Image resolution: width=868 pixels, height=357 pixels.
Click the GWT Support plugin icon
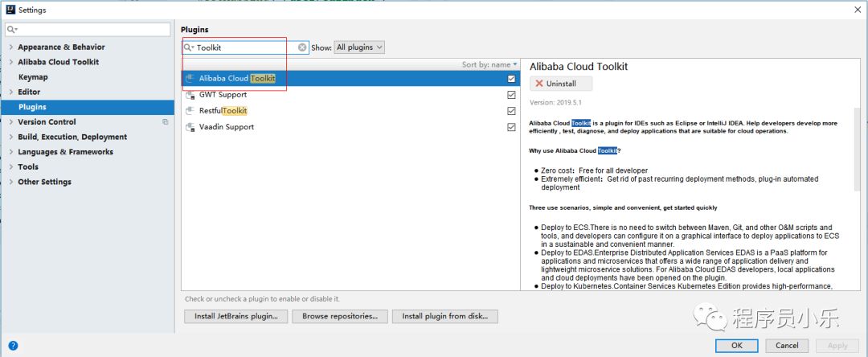(190, 95)
